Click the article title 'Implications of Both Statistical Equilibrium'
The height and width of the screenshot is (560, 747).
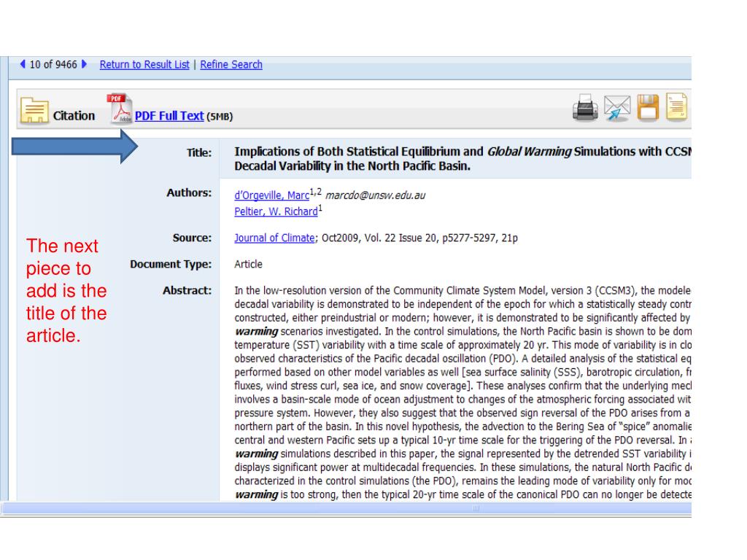click(x=462, y=158)
